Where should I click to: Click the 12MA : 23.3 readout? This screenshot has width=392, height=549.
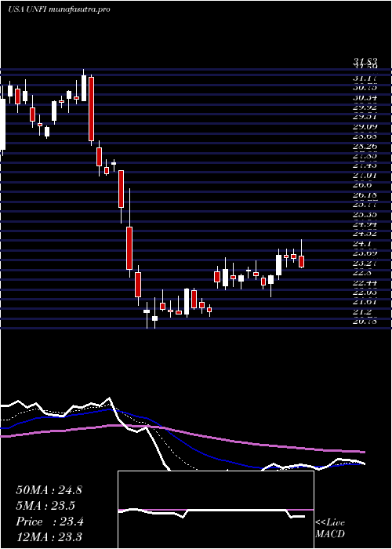point(49,537)
